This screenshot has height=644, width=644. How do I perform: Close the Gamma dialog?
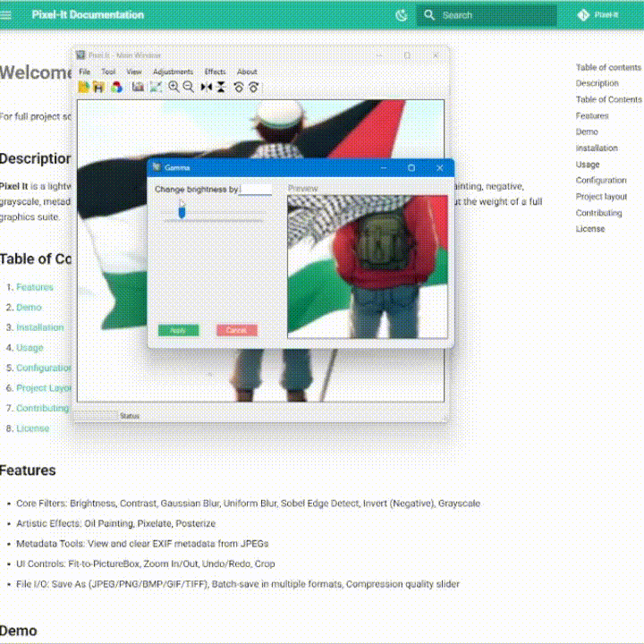[440, 167]
